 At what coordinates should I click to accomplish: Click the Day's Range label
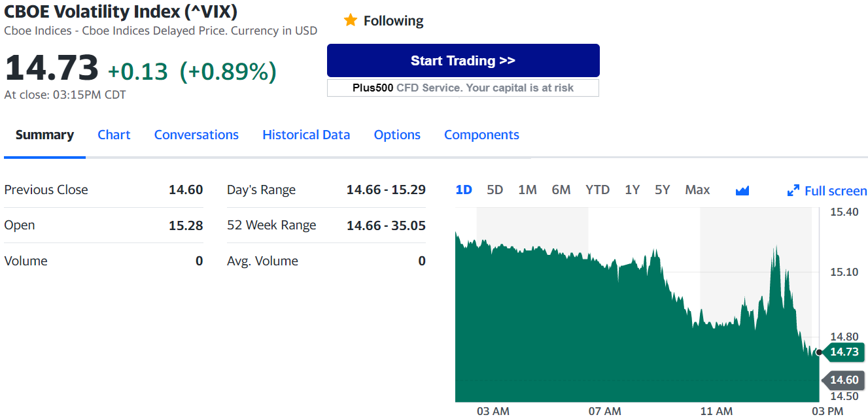(261, 190)
